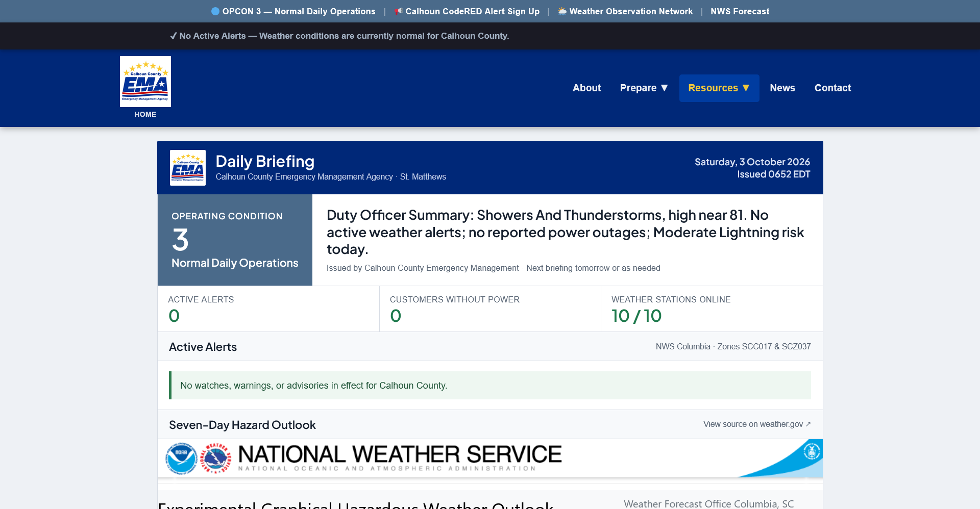Click the HOME label under logo

(145, 114)
